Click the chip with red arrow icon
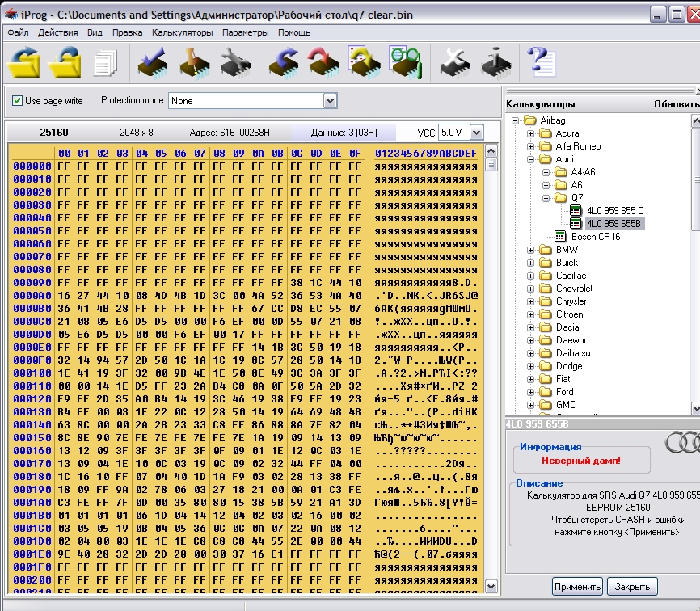 (x=323, y=63)
